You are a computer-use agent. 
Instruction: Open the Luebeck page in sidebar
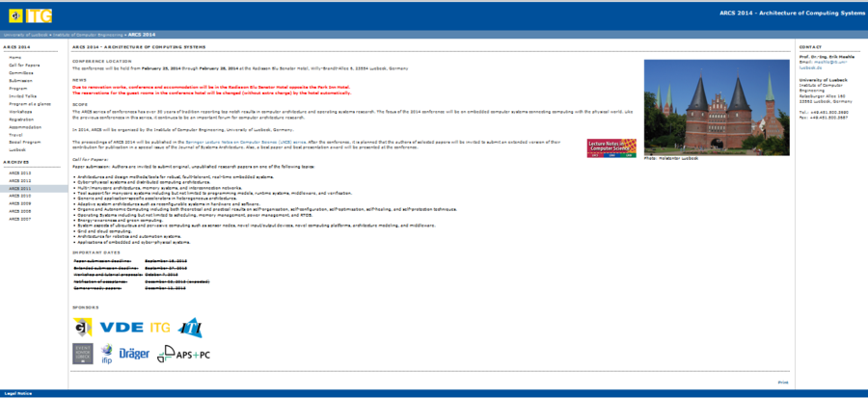[16, 149]
